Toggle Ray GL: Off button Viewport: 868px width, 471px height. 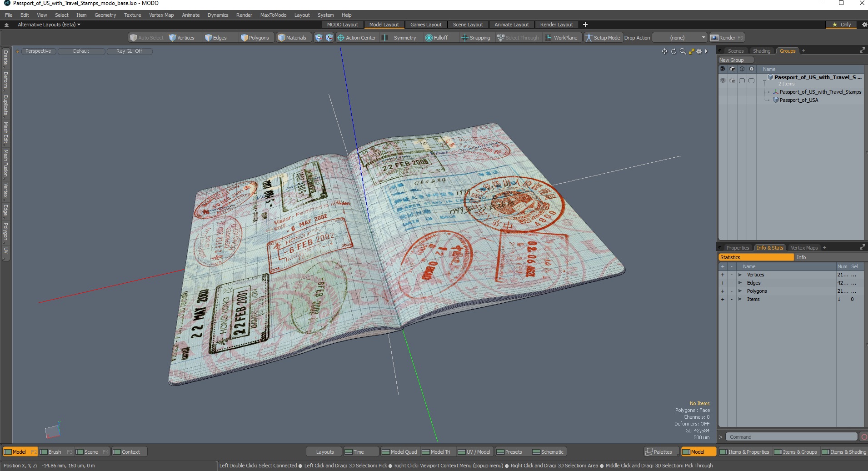point(129,51)
